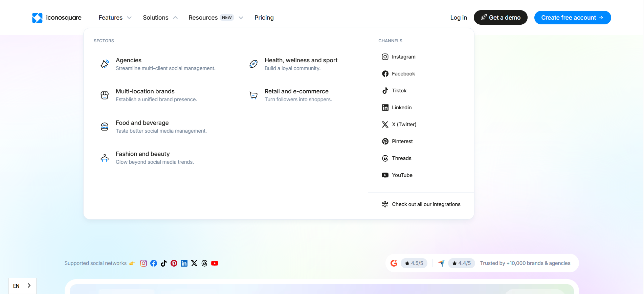This screenshot has width=644, height=294.
Task: Click the Instagram icon in supported networks row
Action: click(x=143, y=263)
